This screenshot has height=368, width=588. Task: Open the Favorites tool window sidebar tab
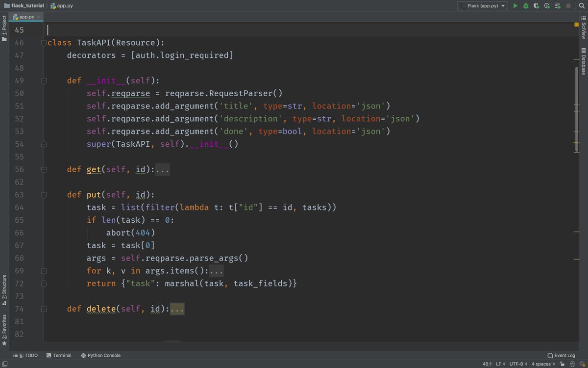pos(4,330)
